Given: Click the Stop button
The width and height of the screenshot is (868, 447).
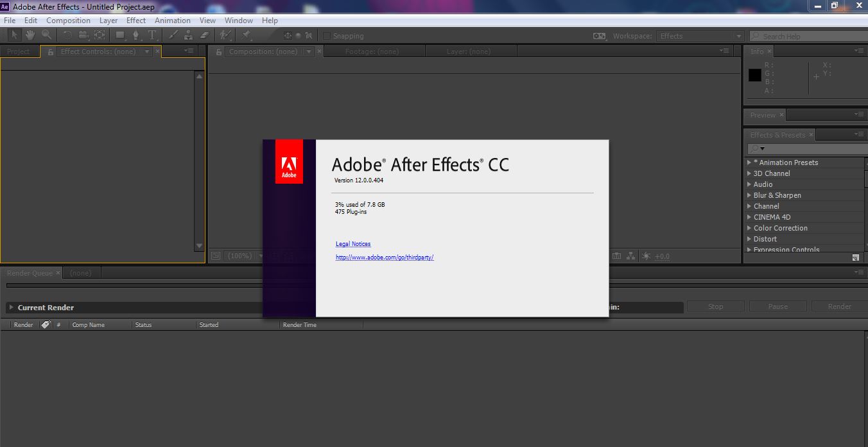Looking at the screenshot, I should [715, 306].
